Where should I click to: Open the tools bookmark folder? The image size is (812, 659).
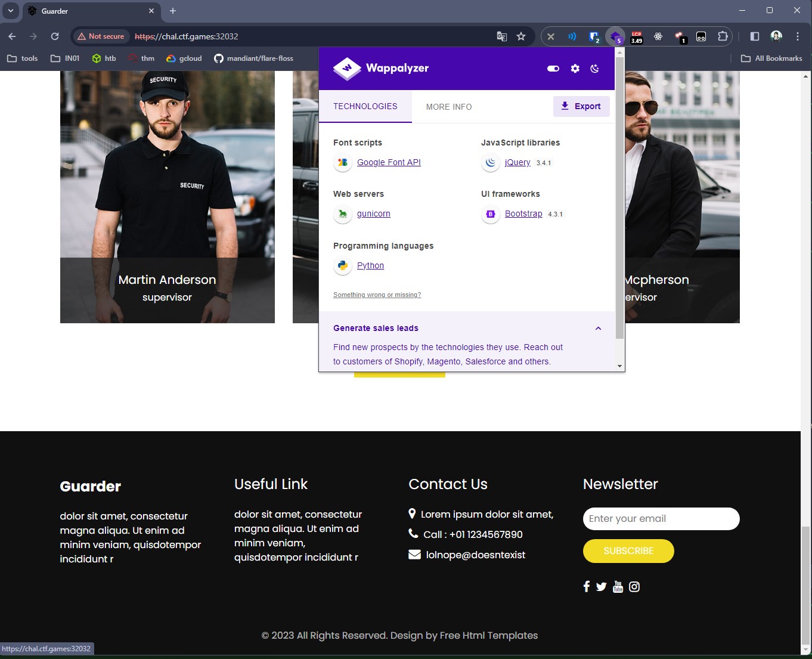pyautogui.click(x=23, y=58)
